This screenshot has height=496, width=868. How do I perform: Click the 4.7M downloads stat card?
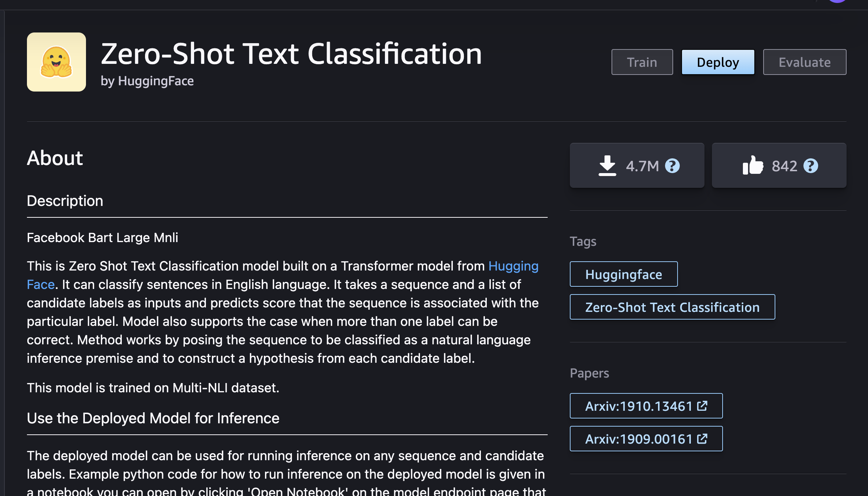637,165
